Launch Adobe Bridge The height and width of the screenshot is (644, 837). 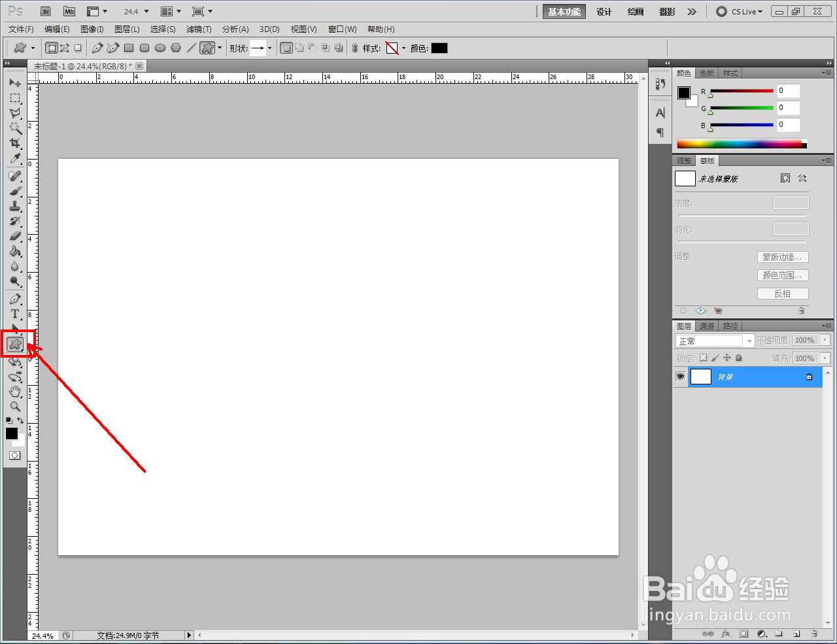click(46, 12)
